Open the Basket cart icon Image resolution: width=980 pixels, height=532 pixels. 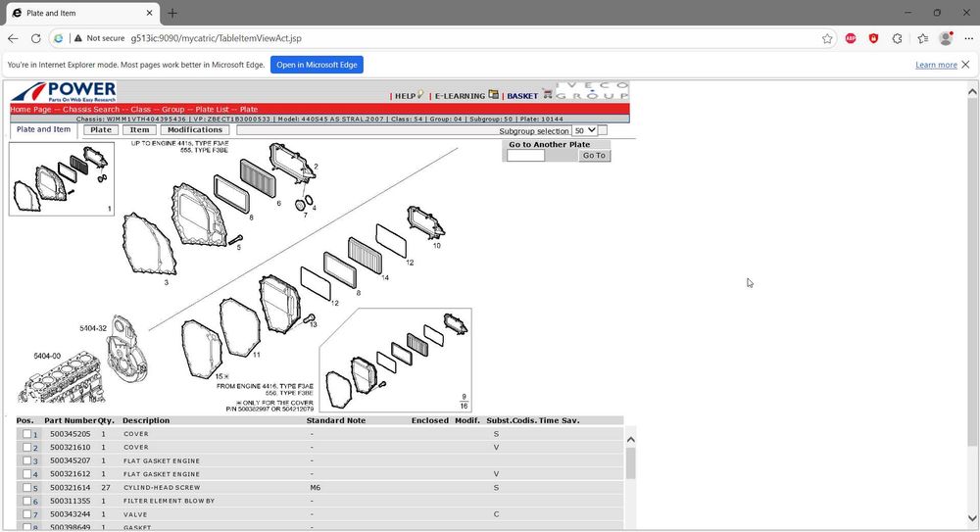pos(548,94)
